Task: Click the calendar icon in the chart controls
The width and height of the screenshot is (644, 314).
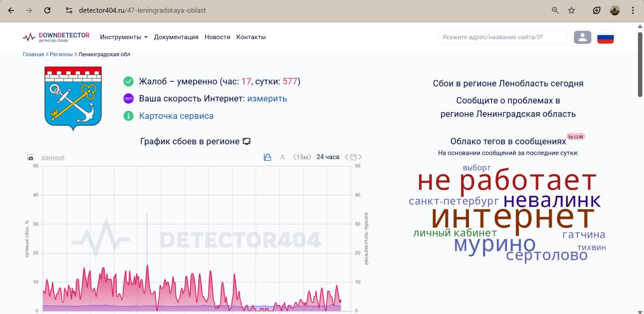Action: click(353, 157)
